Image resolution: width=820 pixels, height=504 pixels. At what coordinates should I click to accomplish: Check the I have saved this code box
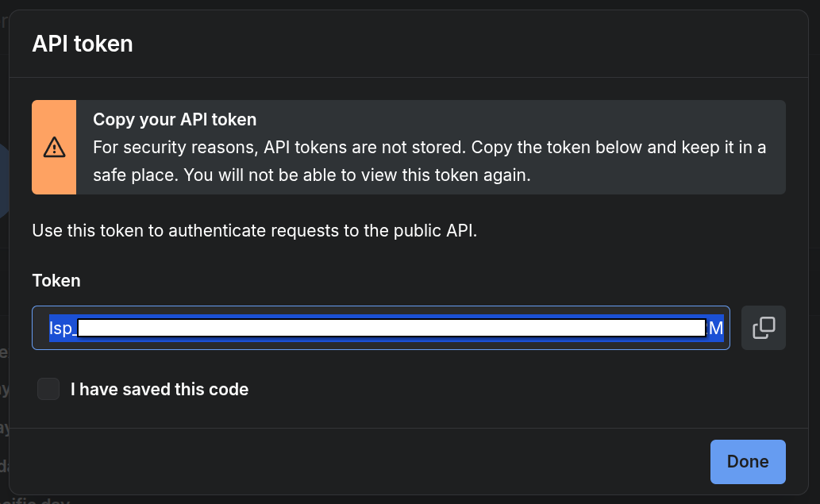(x=48, y=389)
